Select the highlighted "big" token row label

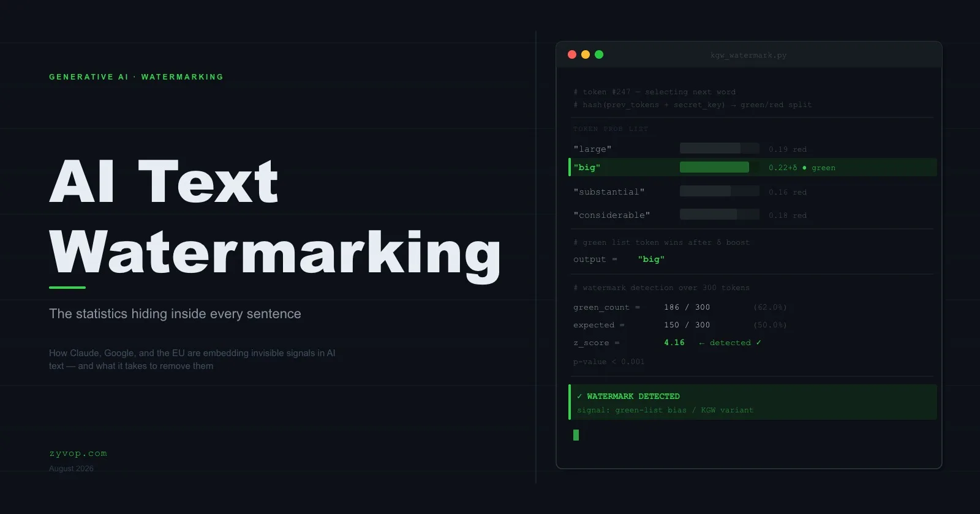(587, 168)
